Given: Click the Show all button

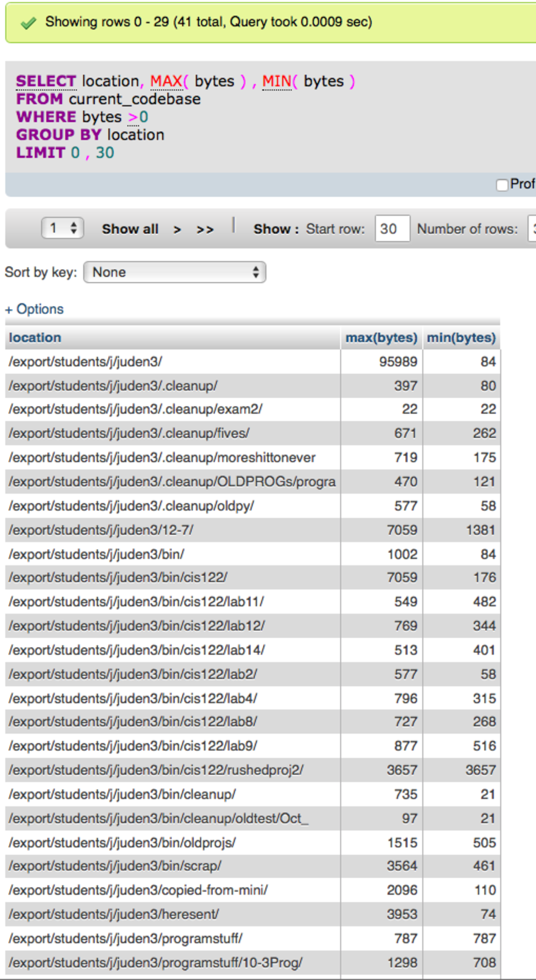Looking at the screenshot, I should 130,229.
